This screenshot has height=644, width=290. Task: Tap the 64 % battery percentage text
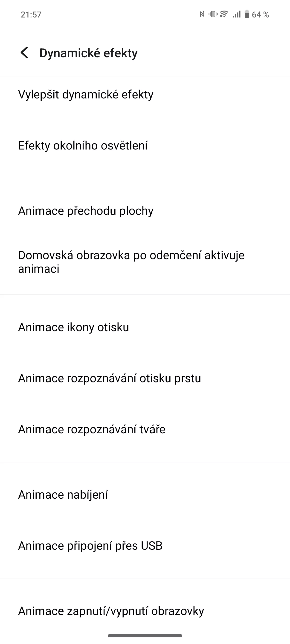tap(260, 15)
